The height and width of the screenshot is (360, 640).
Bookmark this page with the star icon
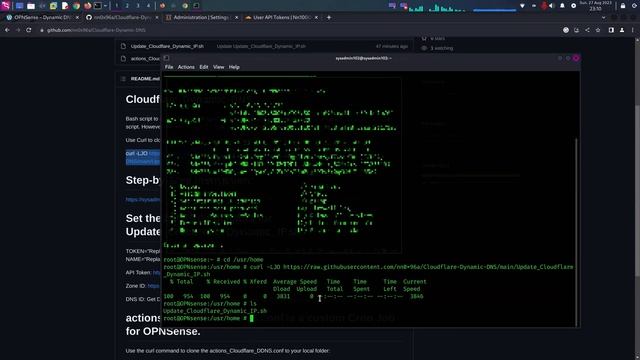point(598,30)
